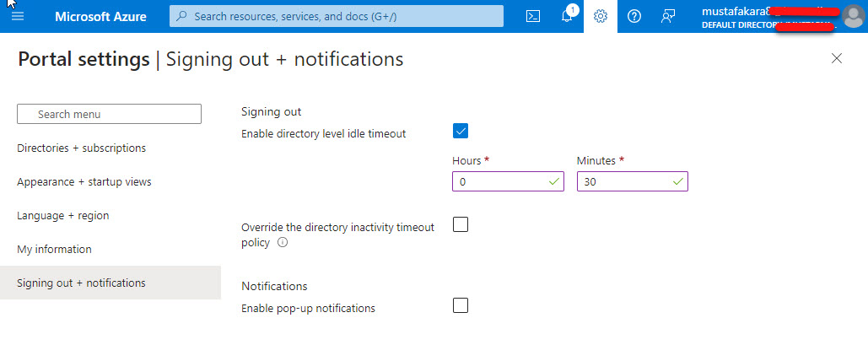Launch Cloud Shell from the top bar
The image size is (868, 361).
[x=532, y=16]
